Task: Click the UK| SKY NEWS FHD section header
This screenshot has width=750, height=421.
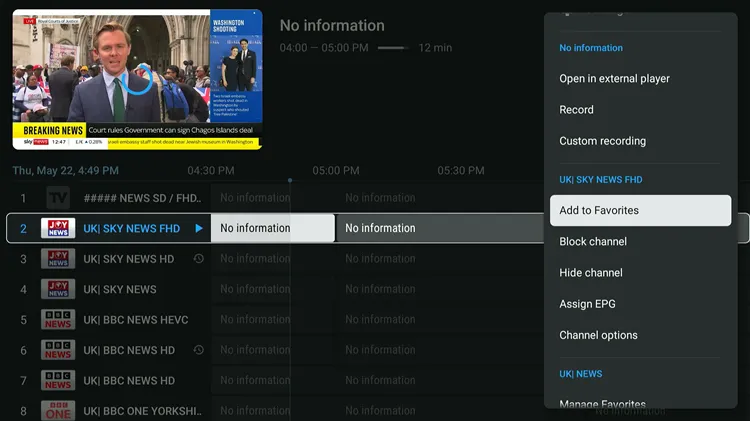Action: pyautogui.click(x=601, y=180)
